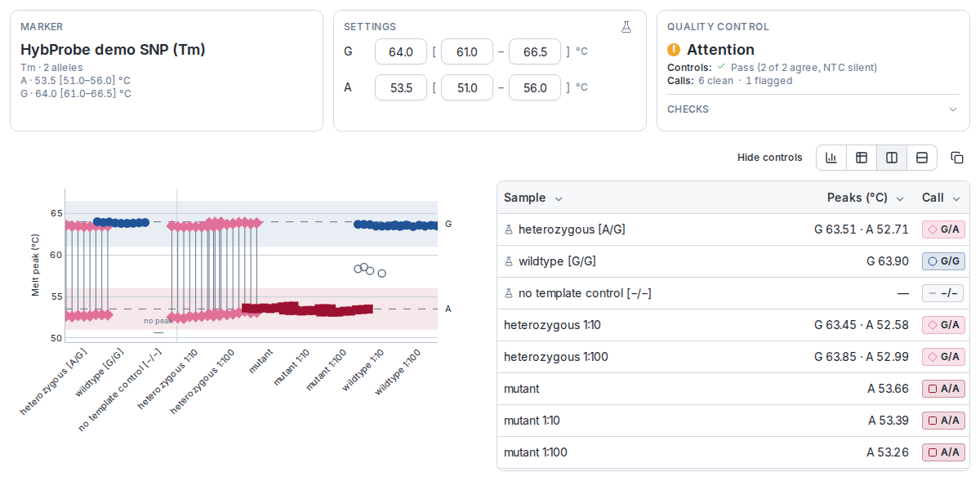Open Call column dropdown
The height and width of the screenshot is (481, 980).
pyautogui.click(x=956, y=198)
